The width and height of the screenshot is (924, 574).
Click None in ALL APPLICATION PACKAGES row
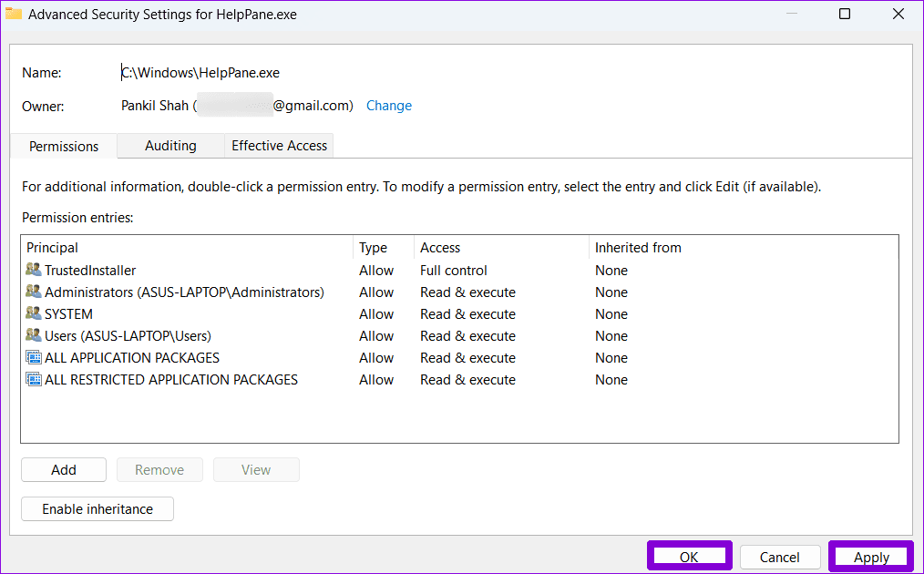click(611, 357)
